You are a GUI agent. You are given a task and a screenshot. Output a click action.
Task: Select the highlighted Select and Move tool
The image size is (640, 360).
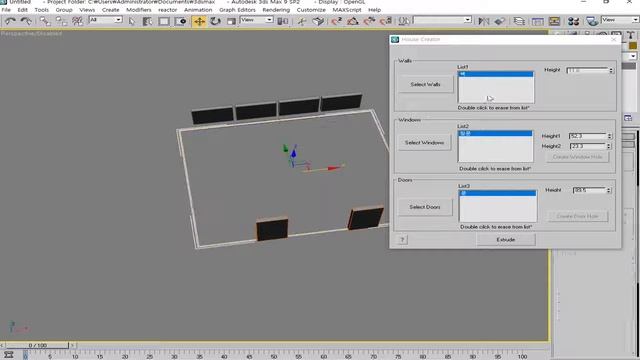[199, 21]
